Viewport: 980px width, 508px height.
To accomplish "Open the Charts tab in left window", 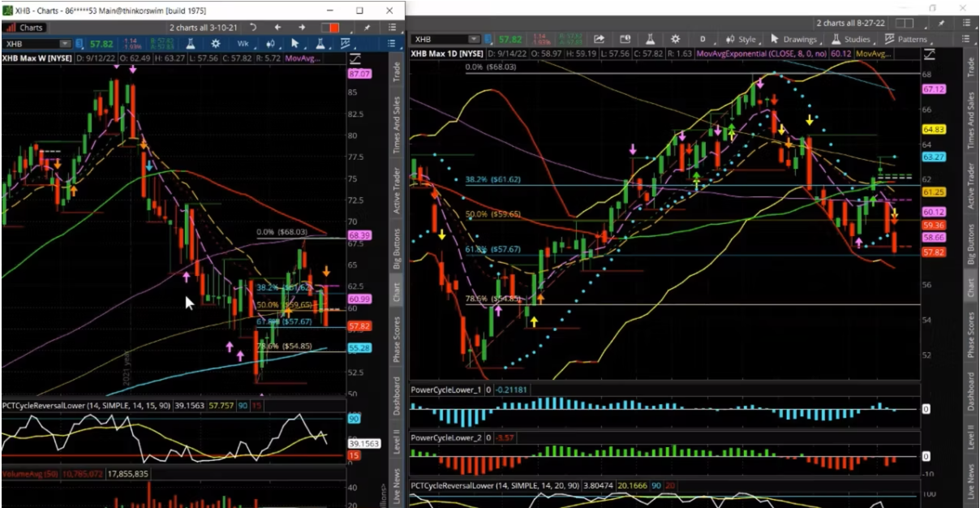I will pyautogui.click(x=24, y=27).
